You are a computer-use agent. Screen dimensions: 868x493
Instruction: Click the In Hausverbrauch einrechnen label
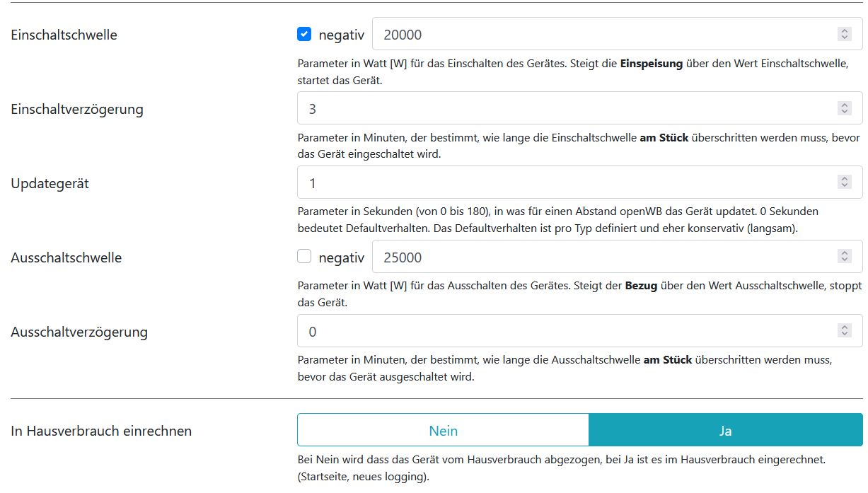[101, 431]
